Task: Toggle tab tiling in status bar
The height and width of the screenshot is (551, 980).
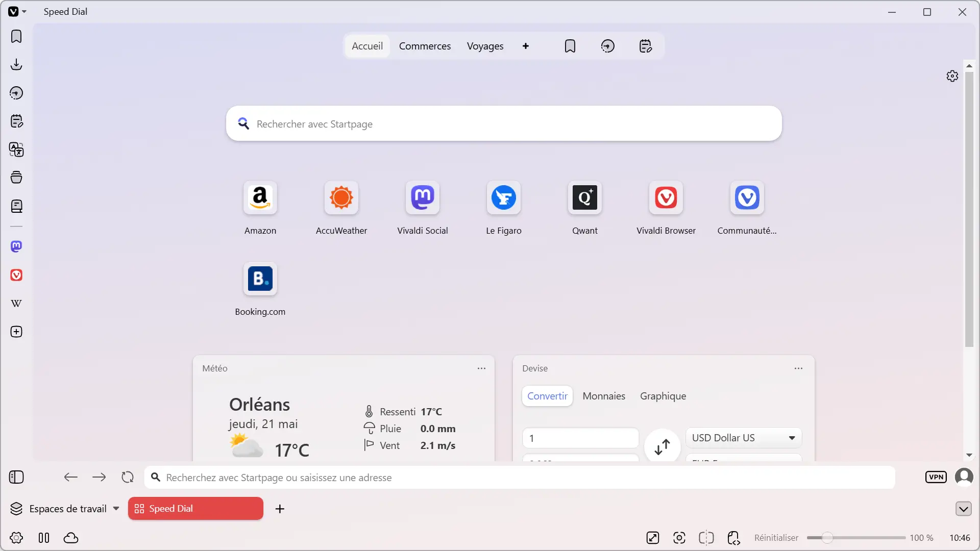Action: (x=706, y=538)
